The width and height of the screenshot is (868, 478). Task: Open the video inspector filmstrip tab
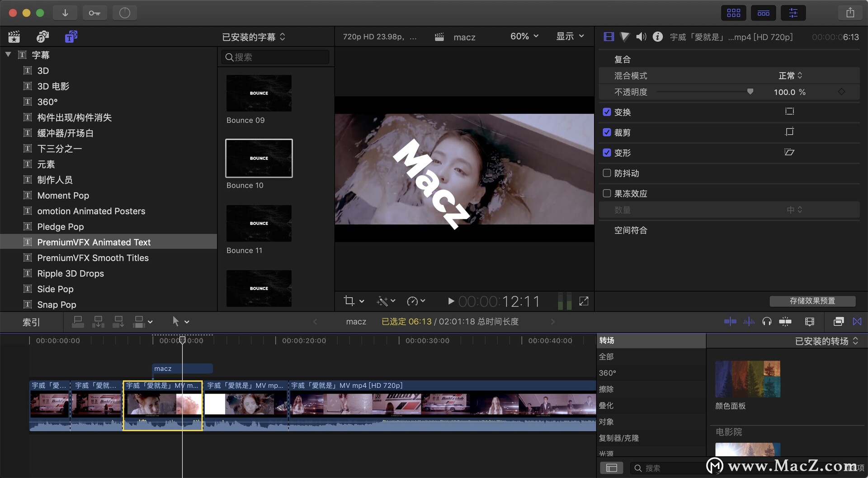click(x=609, y=37)
